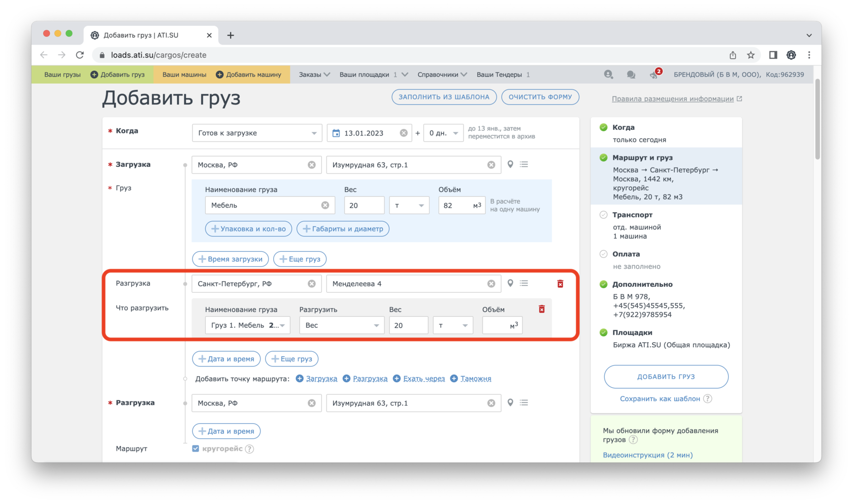Open unit т dropdown in Что разгрузить
The width and height of the screenshot is (853, 504).
[453, 325]
